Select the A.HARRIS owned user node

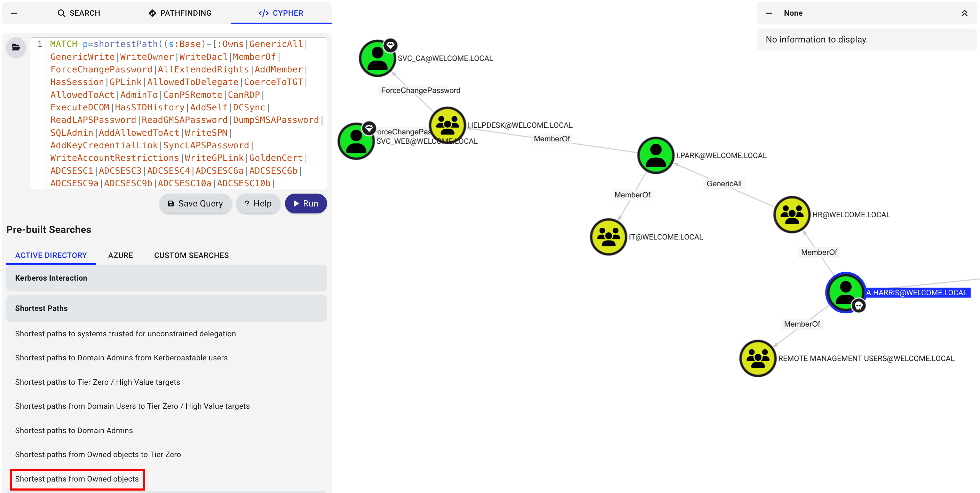845,292
